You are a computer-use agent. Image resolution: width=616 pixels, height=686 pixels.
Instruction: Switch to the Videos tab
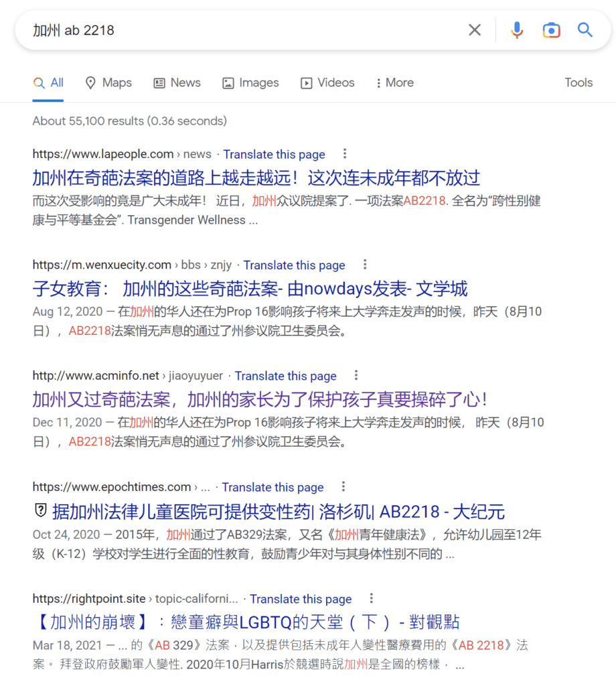(x=327, y=83)
